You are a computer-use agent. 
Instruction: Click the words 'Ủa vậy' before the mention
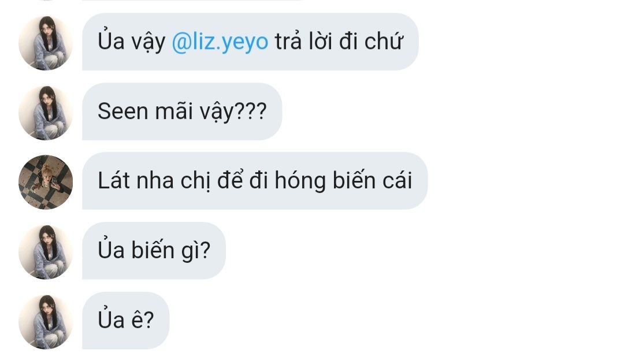point(131,42)
